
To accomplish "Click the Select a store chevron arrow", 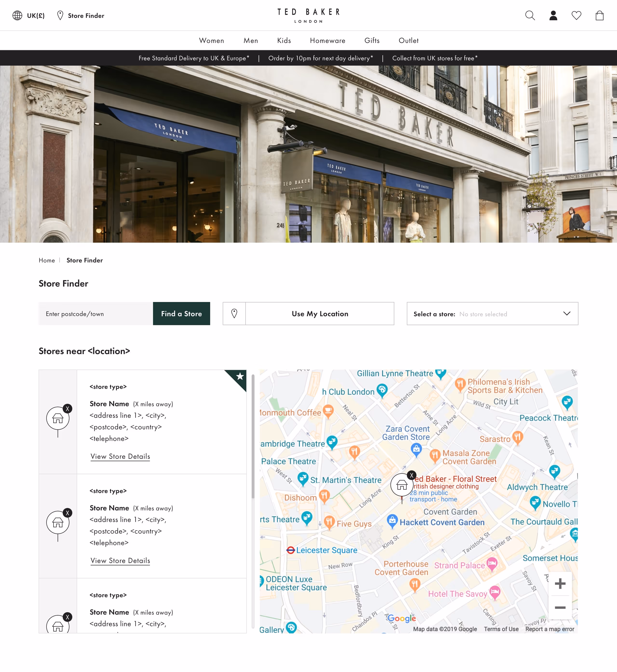I will [567, 313].
